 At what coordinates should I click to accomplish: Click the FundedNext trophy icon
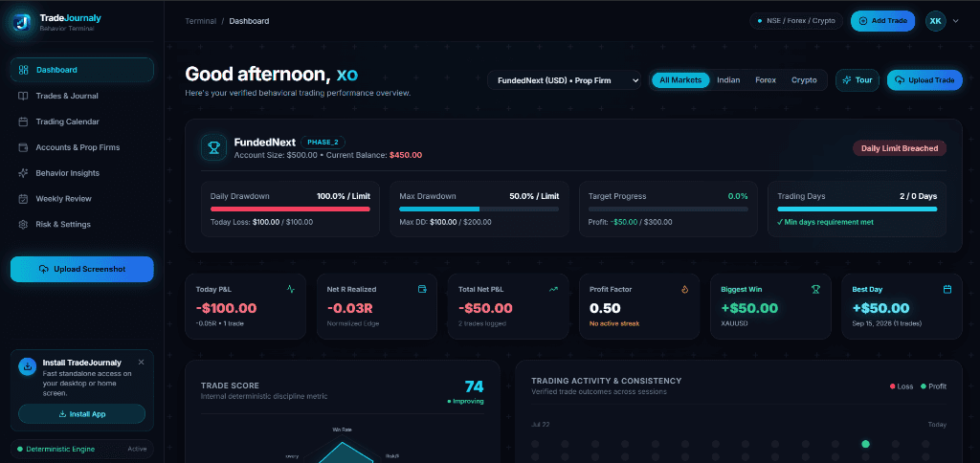tap(213, 147)
